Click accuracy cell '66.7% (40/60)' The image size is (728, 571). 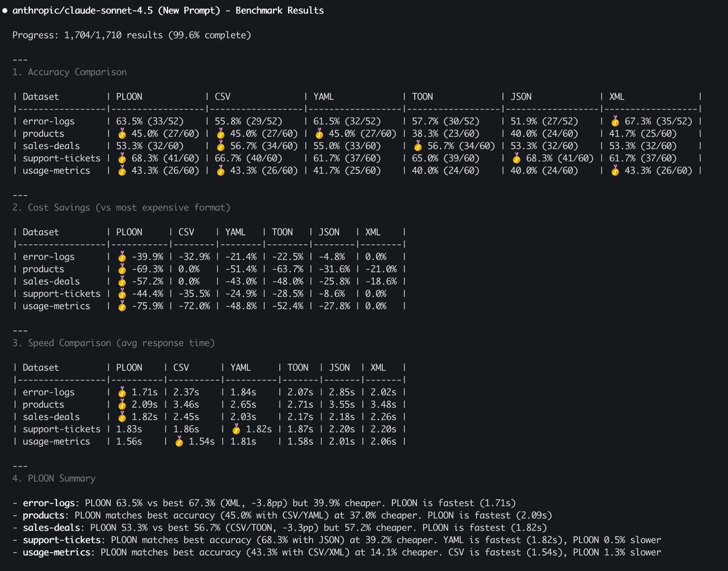click(249, 158)
